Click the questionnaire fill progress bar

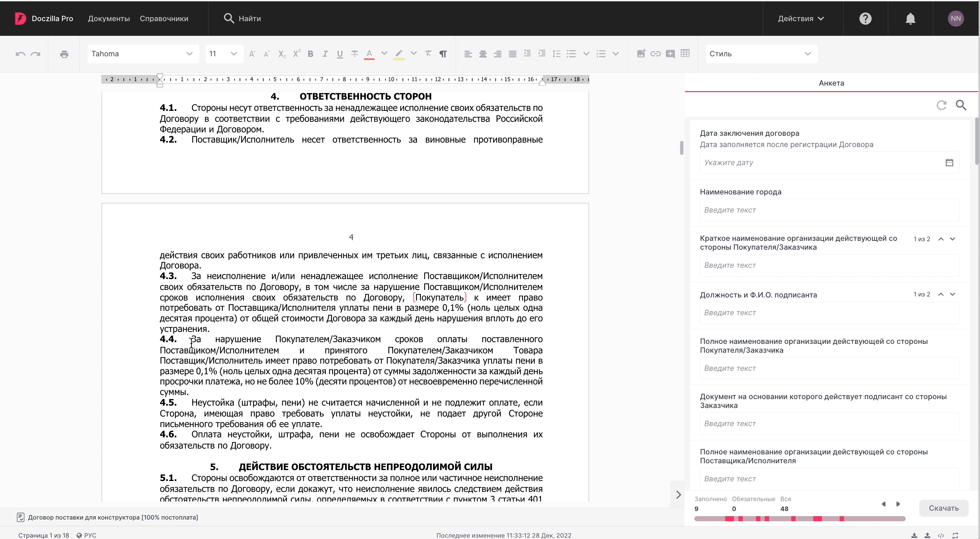[800, 519]
